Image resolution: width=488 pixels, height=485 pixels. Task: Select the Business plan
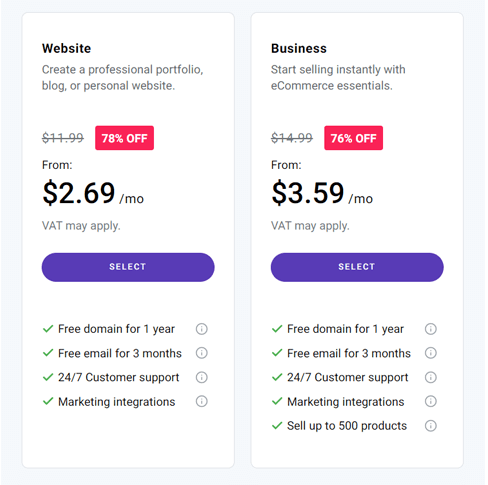(x=357, y=267)
